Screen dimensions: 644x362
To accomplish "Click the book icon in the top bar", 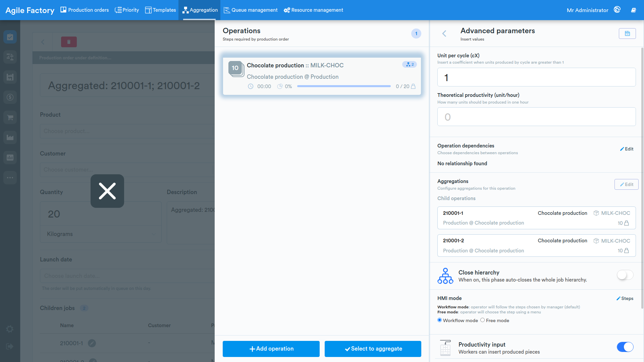I will [x=633, y=10].
